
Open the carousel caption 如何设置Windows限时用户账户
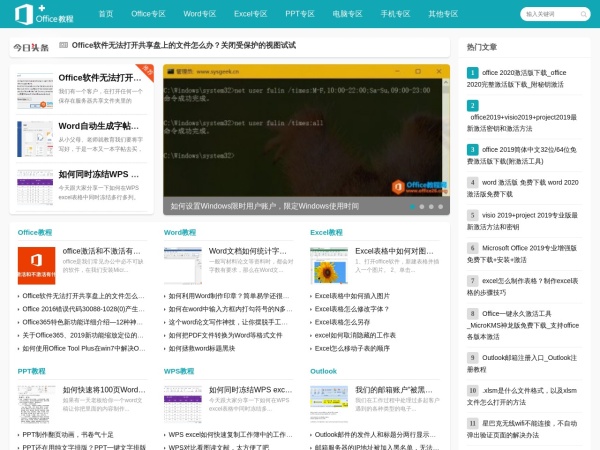click(x=264, y=206)
